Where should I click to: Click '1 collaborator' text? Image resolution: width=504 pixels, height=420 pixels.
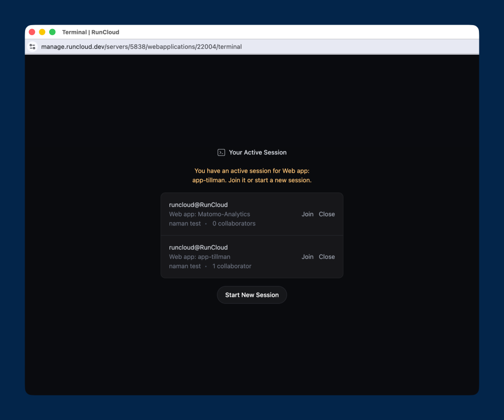pyautogui.click(x=232, y=266)
